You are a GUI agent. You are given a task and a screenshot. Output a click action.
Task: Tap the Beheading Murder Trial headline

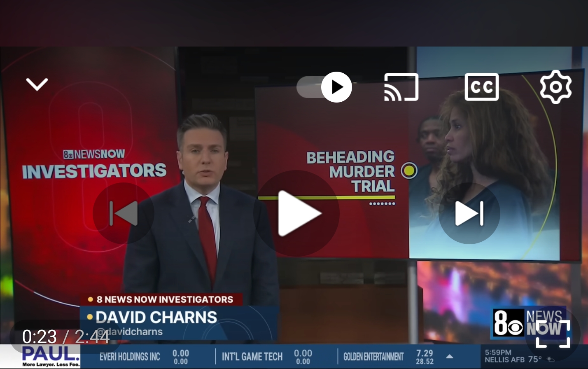(351, 171)
